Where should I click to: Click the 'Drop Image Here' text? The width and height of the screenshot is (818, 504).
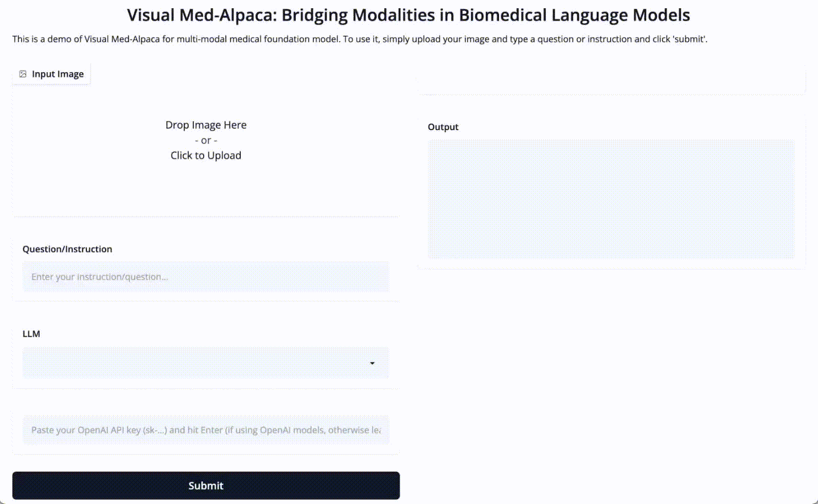(206, 125)
